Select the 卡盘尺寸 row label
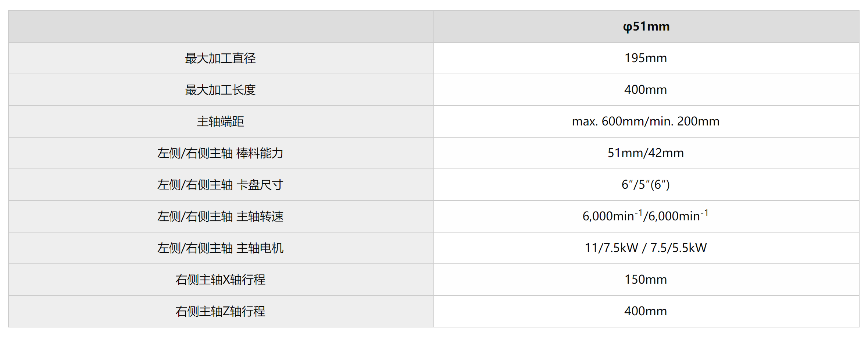 click(220, 185)
